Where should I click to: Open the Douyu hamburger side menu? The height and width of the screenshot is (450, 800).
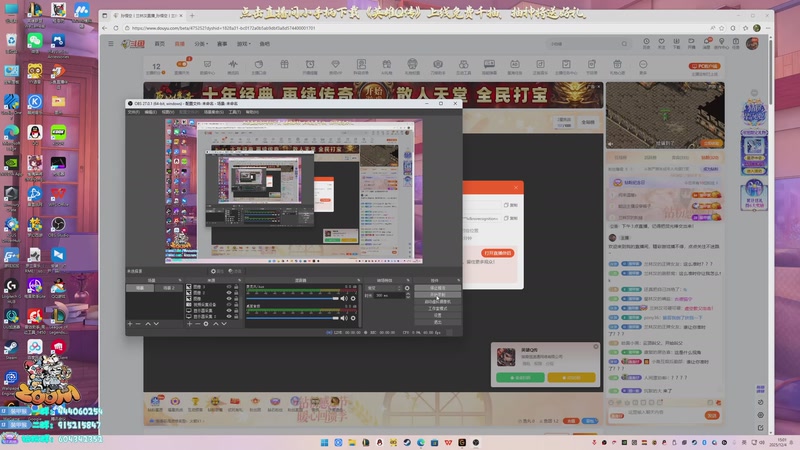tap(111, 44)
